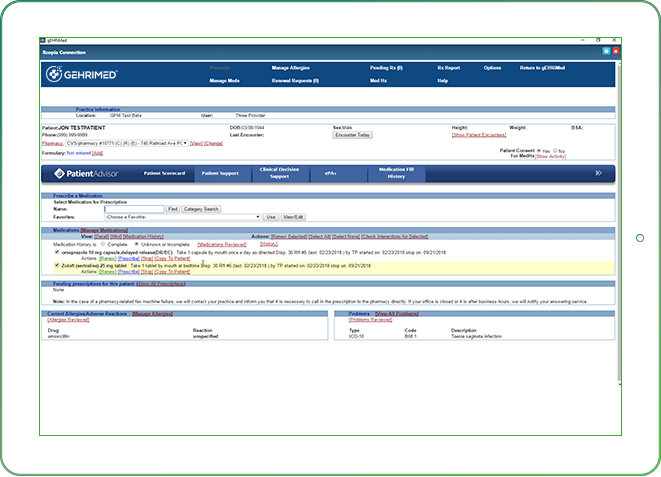
Task: Click the blue help icon in Rcopia Connection bar
Action: pos(606,51)
